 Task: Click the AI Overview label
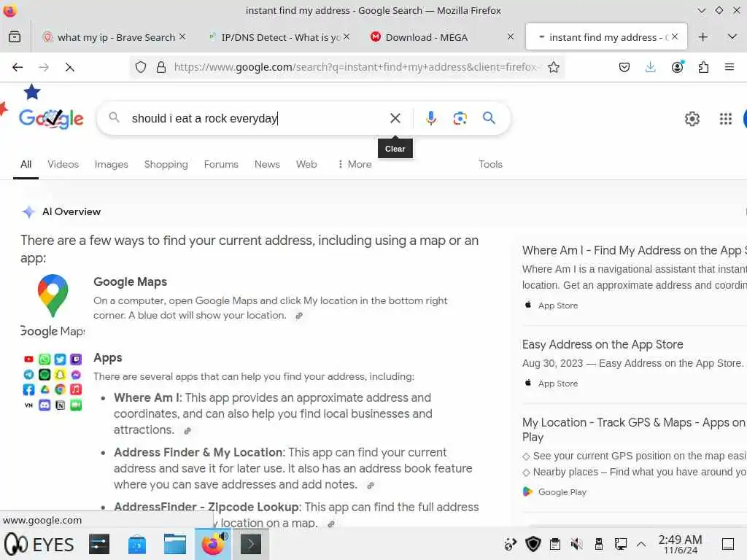click(71, 212)
